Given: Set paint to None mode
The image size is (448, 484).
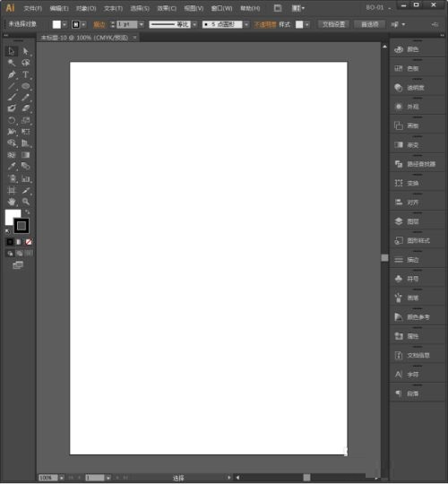Looking at the screenshot, I should (29, 242).
